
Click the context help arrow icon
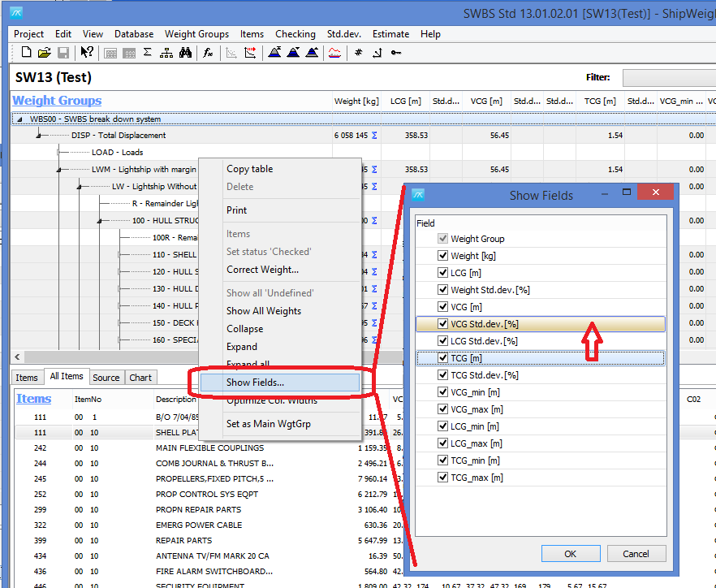pos(87,53)
